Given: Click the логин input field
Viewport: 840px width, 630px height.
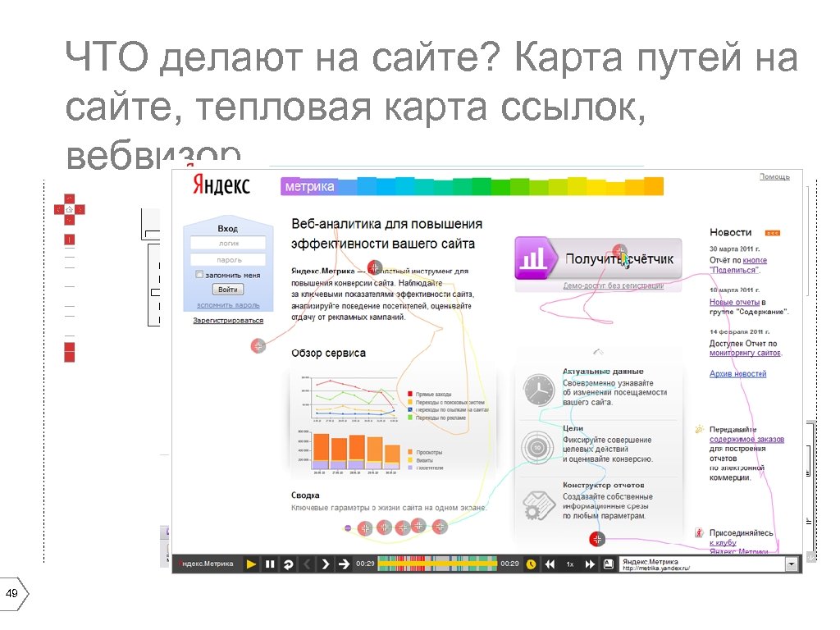Looking at the screenshot, I should coord(228,243).
